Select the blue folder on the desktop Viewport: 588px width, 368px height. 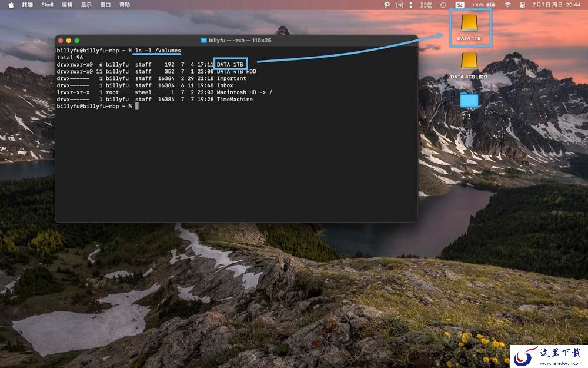click(469, 100)
